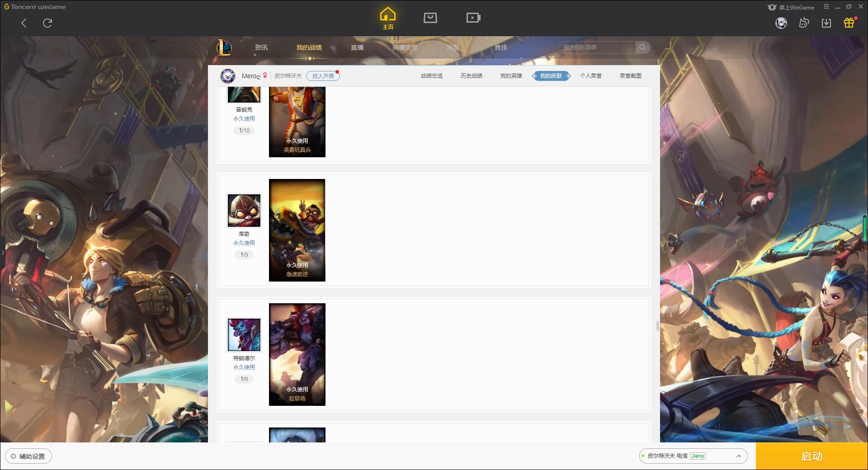Click the Tencent WeGame logo
The image size is (868, 470).
click(x=35, y=7)
